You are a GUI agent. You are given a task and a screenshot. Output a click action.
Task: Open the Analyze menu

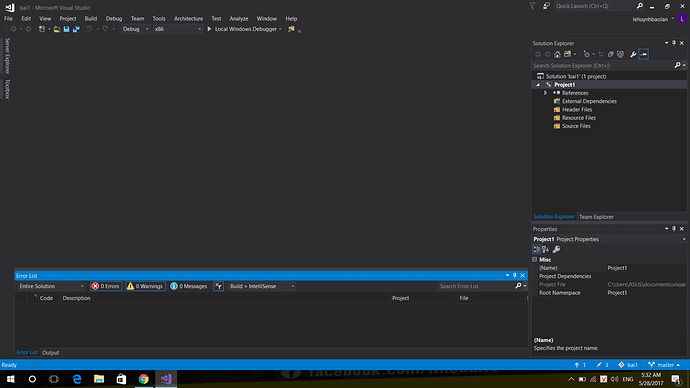(x=239, y=18)
